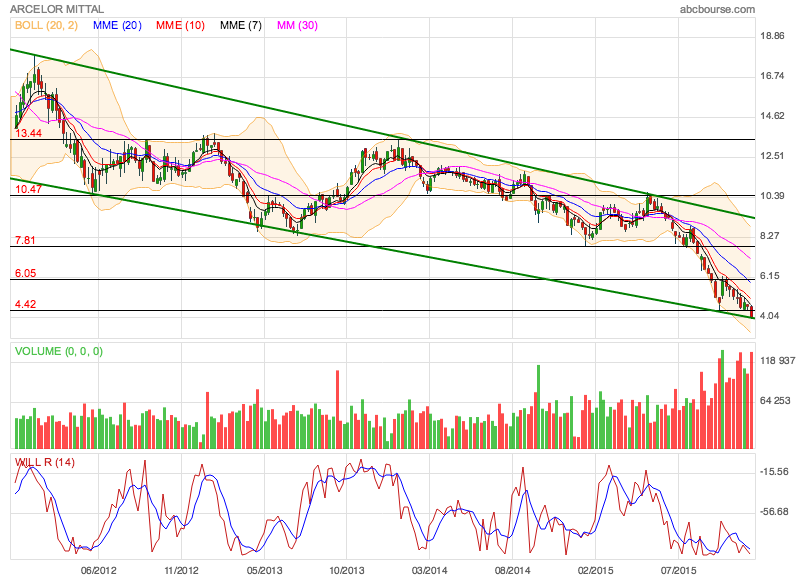Viewport: 800px width, 580px height.
Task: Click the 06/2012 date axis label
Action: [x=98, y=570]
